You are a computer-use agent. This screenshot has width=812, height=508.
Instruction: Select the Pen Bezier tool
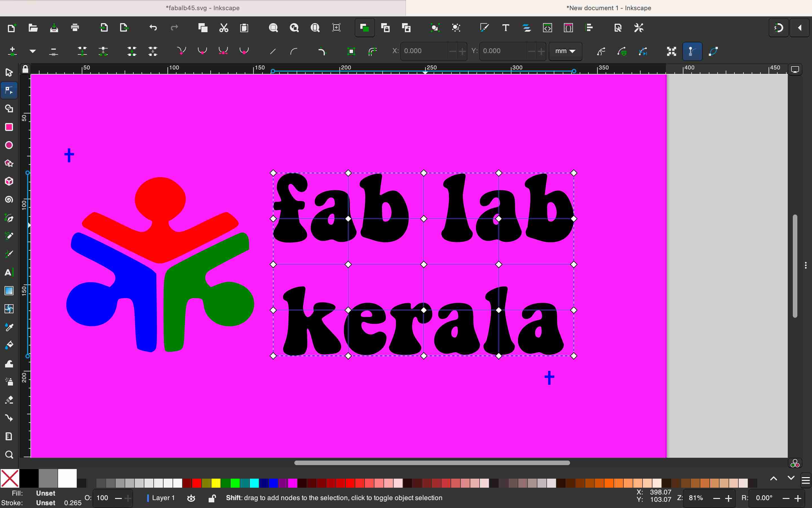pyautogui.click(x=9, y=218)
